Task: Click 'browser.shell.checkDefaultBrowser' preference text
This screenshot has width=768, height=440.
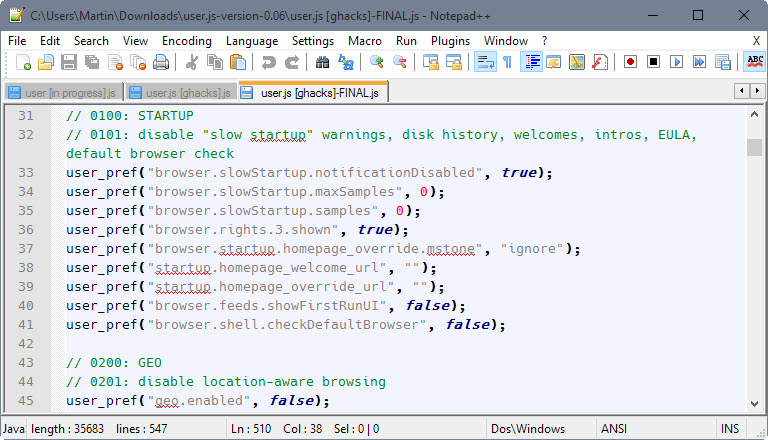Action: pos(287,324)
